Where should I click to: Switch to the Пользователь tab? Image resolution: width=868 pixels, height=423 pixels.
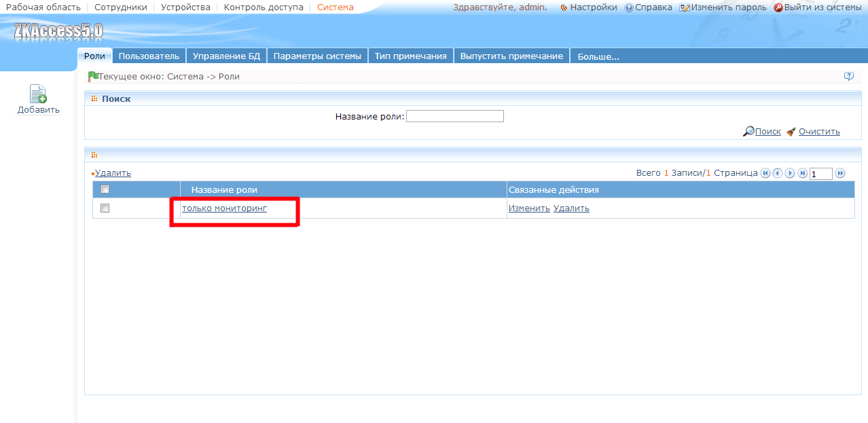[x=149, y=56]
